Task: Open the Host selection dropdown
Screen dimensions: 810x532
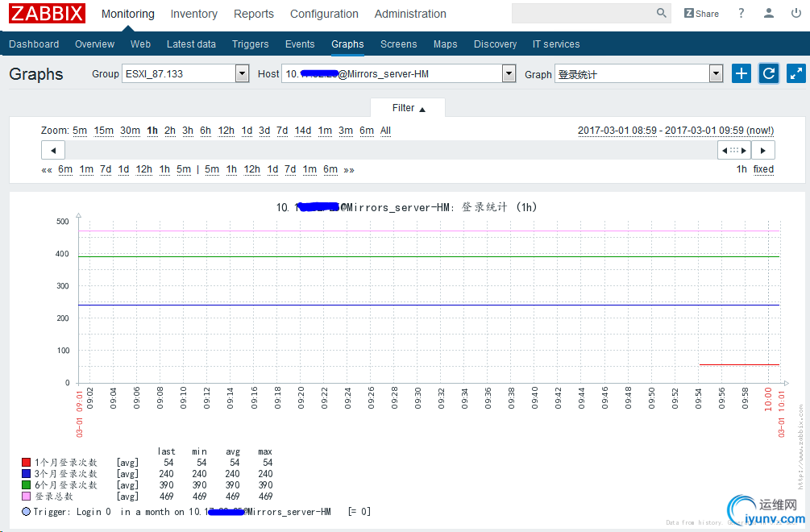Action: 398,74
